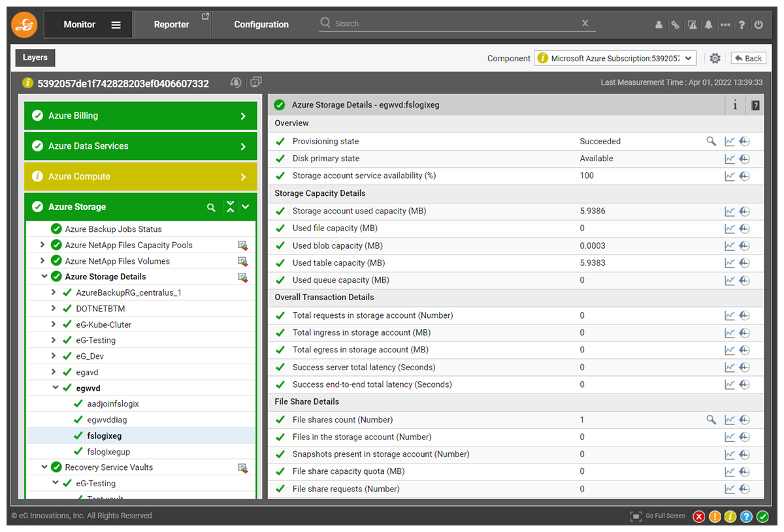Screen dimensions: 784x532
Task: Open graph for File share capacity quota
Action: pos(730,471)
